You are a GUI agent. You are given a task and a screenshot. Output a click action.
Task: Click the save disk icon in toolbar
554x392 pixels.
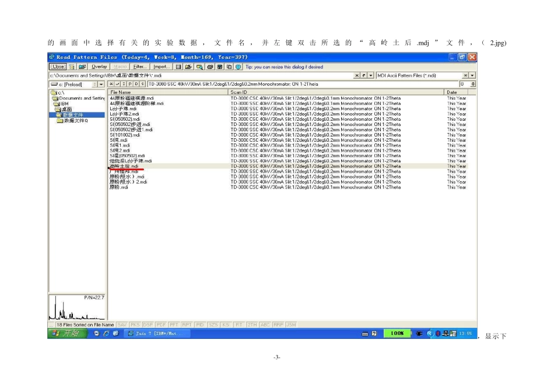coord(219,67)
